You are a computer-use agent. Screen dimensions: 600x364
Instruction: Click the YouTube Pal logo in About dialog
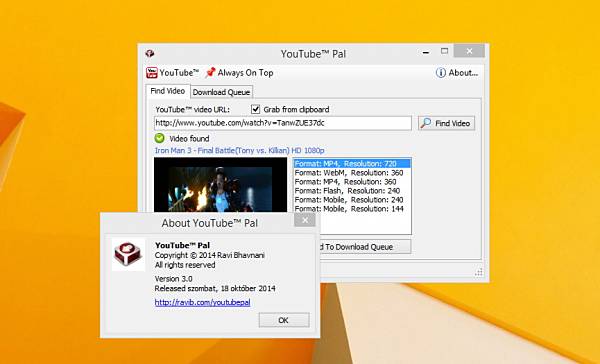tap(129, 255)
